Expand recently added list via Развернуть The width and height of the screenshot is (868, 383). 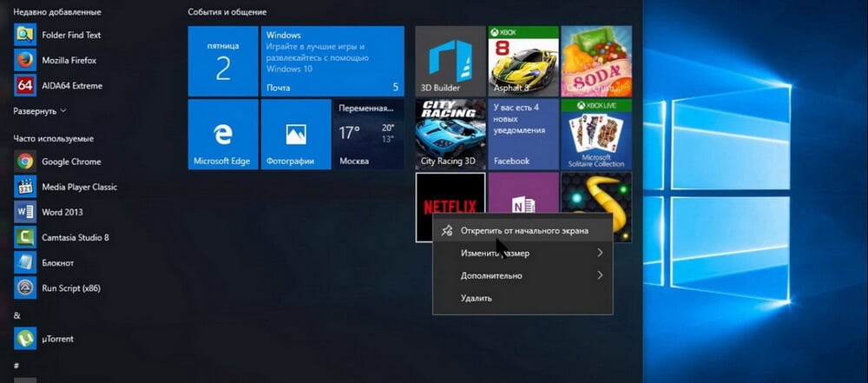(39, 111)
